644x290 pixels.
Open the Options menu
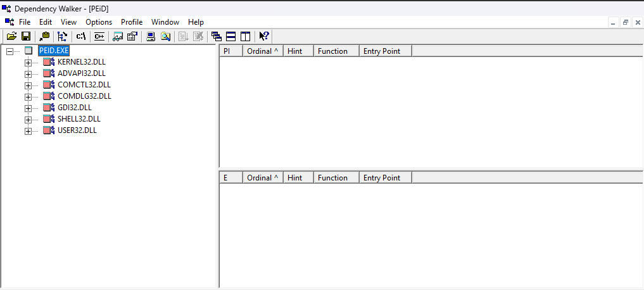[99, 22]
